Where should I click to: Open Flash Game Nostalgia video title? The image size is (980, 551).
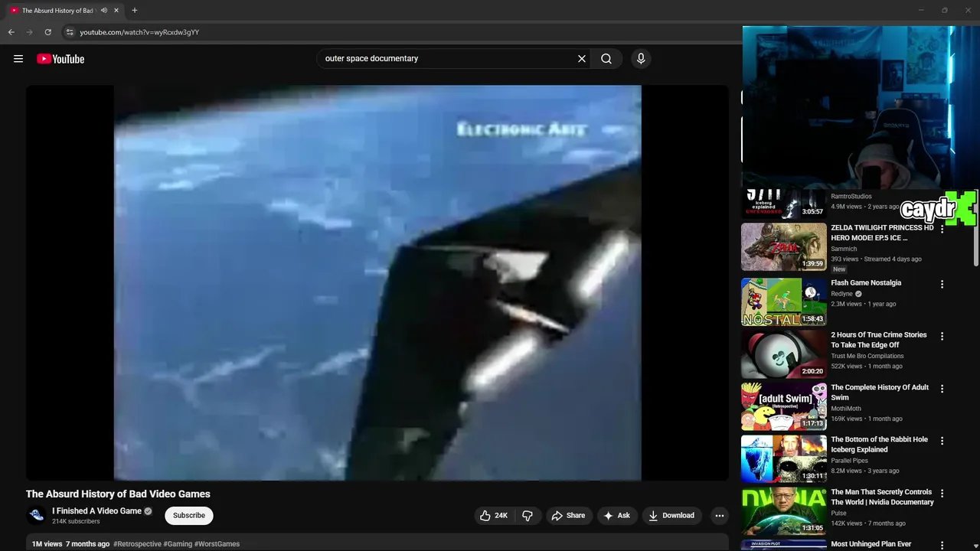[x=866, y=283]
